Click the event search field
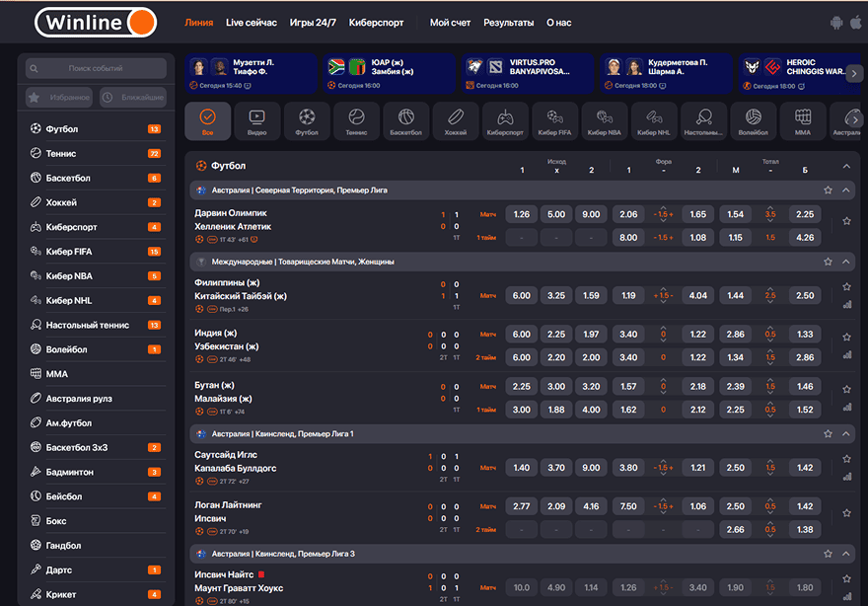The image size is (868, 606). (96, 68)
